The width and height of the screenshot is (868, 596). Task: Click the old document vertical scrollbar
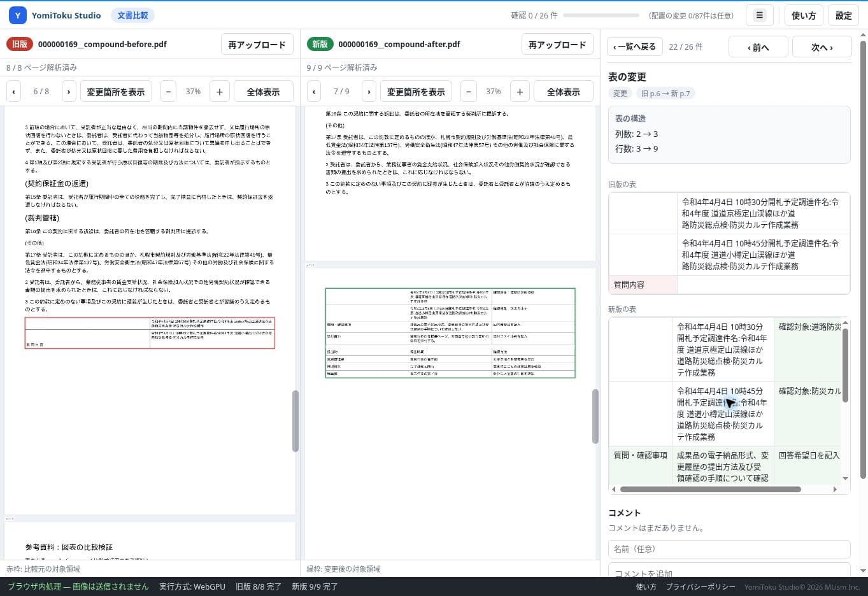click(295, 421)
